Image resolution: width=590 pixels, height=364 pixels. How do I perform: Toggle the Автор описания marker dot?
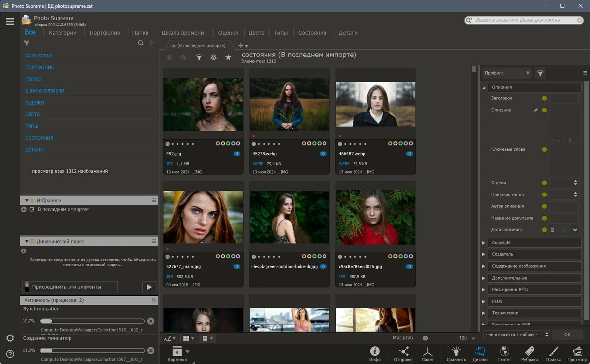(544, 206)
